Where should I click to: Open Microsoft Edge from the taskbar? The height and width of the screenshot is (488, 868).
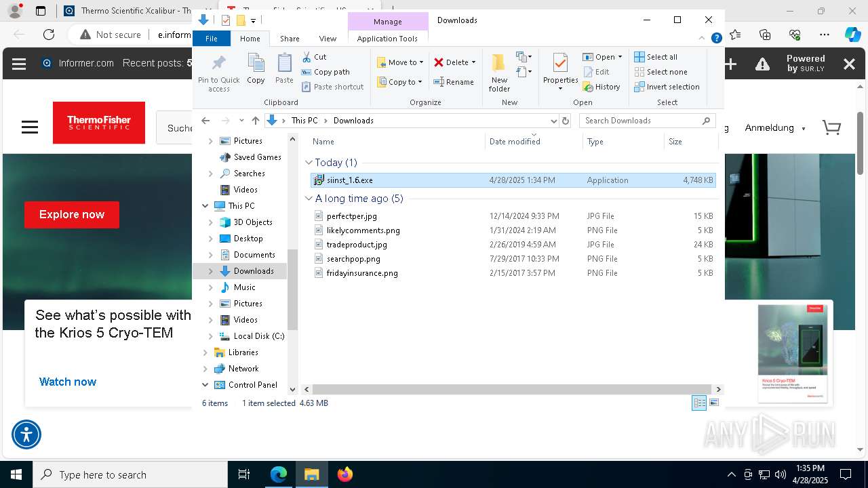point(279,474)
